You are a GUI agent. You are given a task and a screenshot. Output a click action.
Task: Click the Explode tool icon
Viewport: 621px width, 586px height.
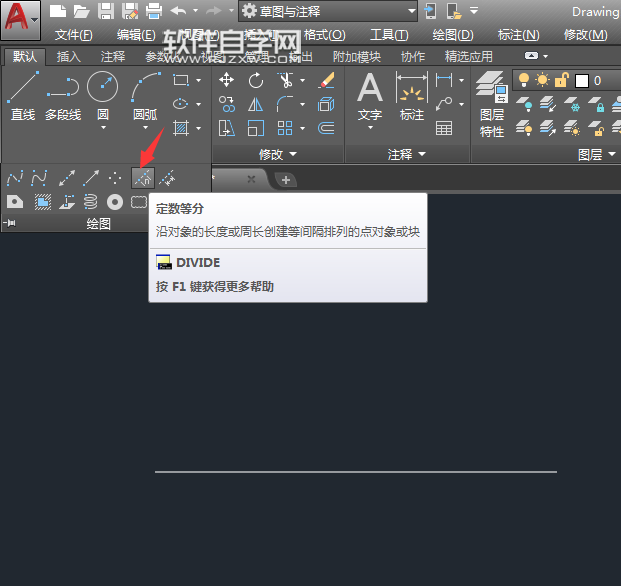click(x=326, y=105)
